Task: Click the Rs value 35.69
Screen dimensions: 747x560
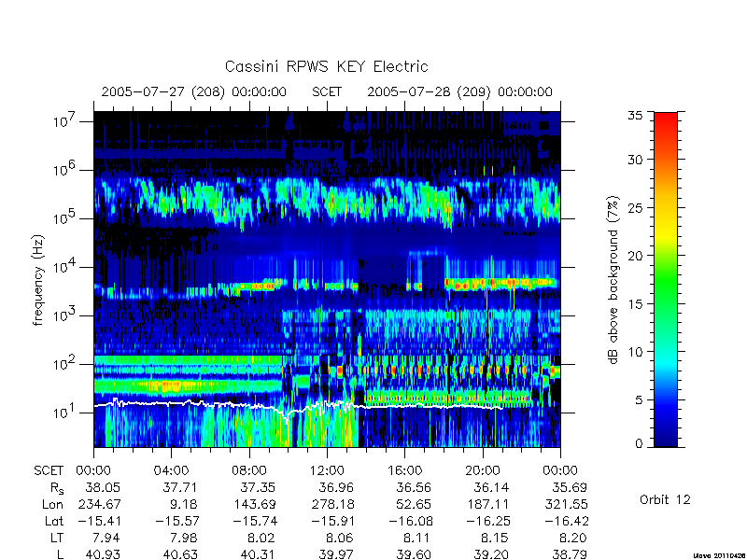Action: (x=570, y=487)
